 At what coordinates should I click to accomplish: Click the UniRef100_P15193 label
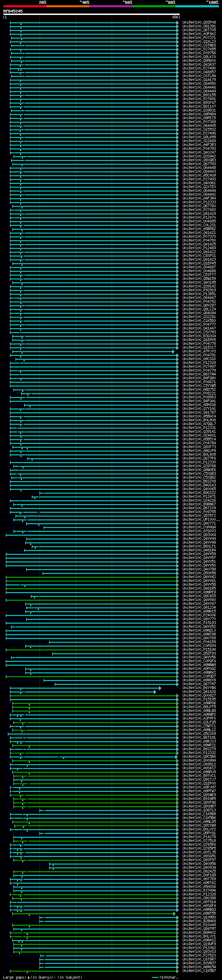click(199, 623)
